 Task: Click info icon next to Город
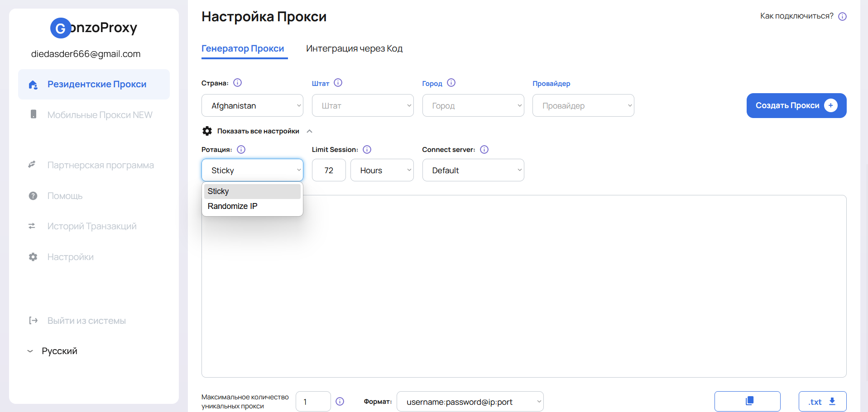coord(451,83)
